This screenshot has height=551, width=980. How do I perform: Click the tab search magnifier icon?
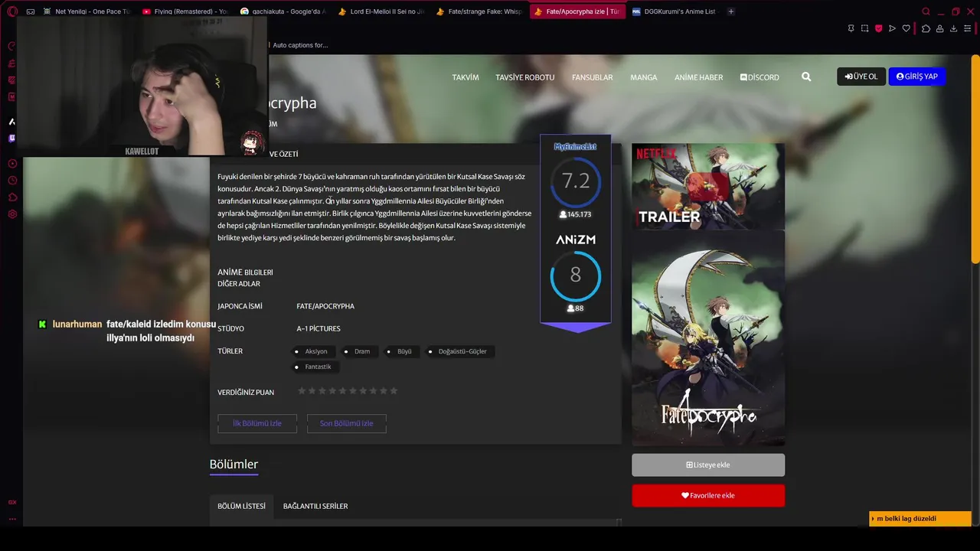(x=926, y=11)
